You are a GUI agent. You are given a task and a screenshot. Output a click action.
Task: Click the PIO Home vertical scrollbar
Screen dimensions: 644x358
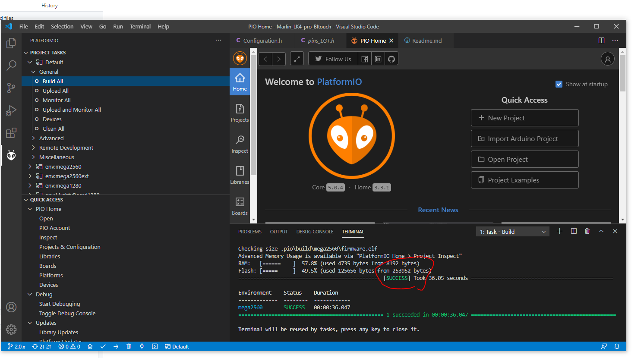click(622, 73)
